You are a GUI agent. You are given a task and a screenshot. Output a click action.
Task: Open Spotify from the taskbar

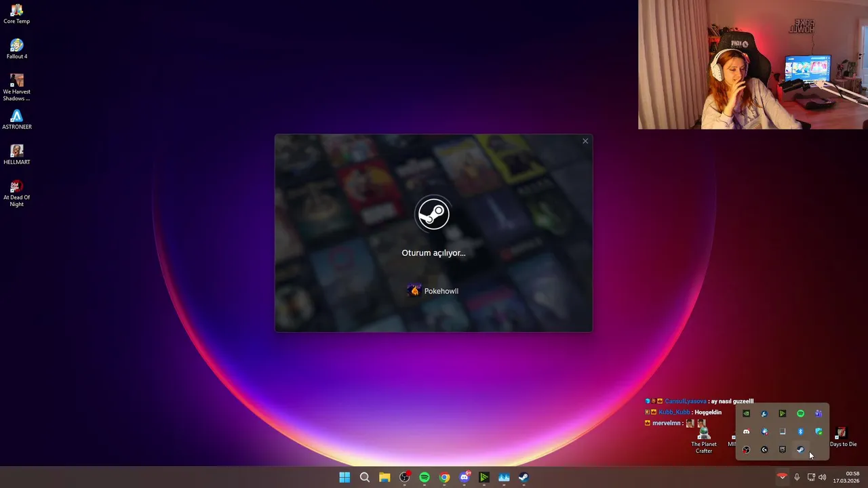pos(425,477)
